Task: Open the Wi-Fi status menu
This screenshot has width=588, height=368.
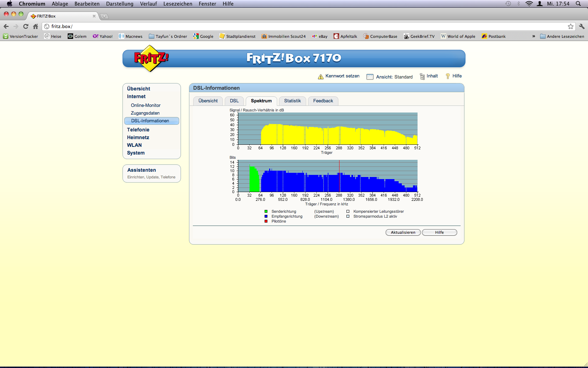Action: coord(529,4)
